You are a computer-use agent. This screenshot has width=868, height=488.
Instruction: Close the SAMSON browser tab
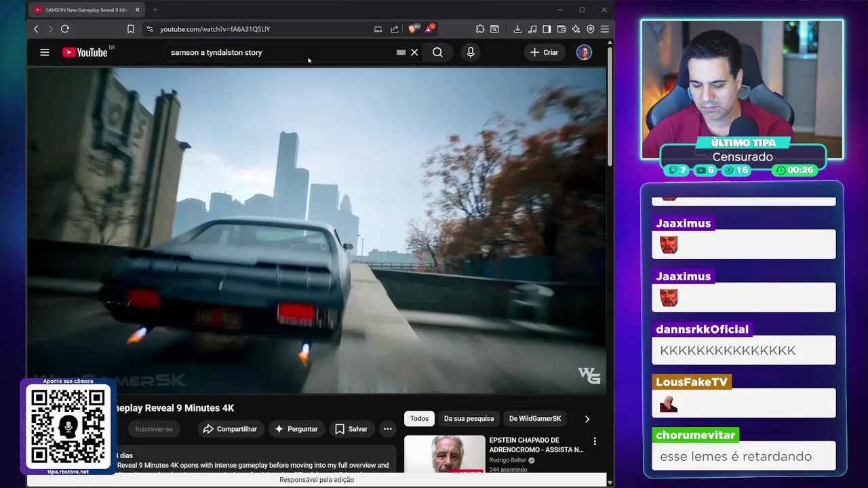coord(138,10)
